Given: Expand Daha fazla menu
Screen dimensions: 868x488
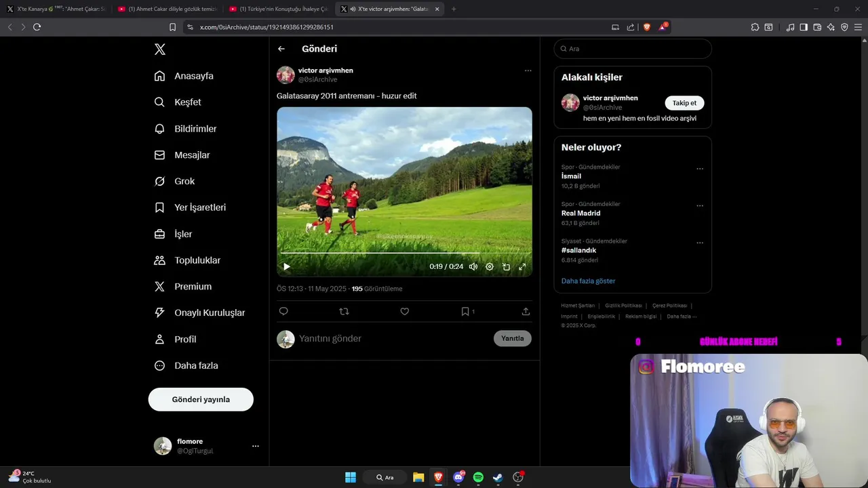Looking at the screenshot, I should click(x=186, y=365).
